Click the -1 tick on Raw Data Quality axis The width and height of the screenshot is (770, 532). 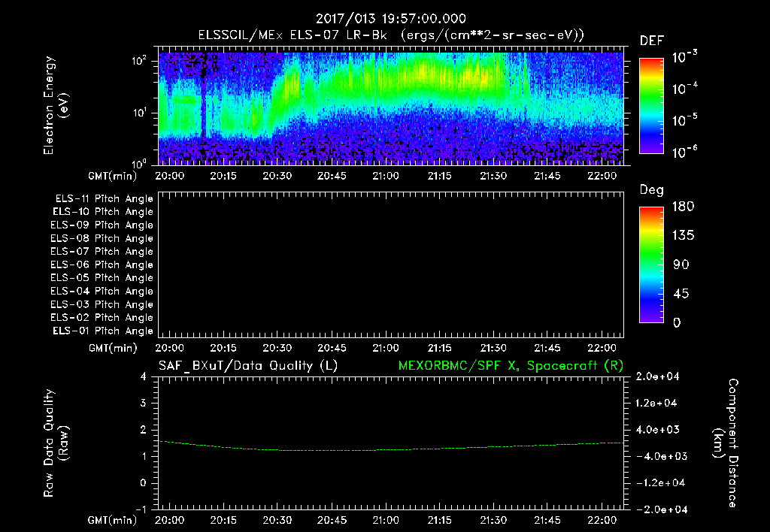[x=141, y=509]
